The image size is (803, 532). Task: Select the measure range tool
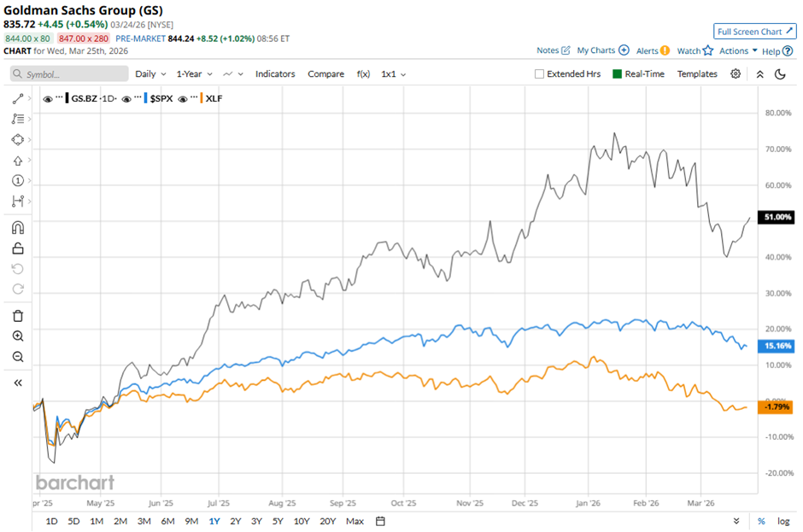click(x=17, y=202)
